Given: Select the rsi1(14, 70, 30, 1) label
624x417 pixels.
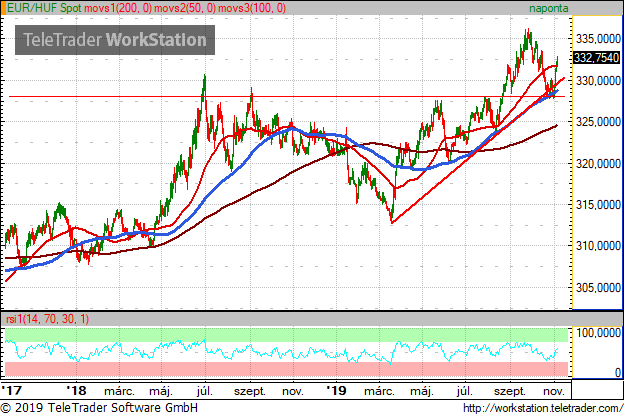Looking at the screenshot, I should [47, 319].
